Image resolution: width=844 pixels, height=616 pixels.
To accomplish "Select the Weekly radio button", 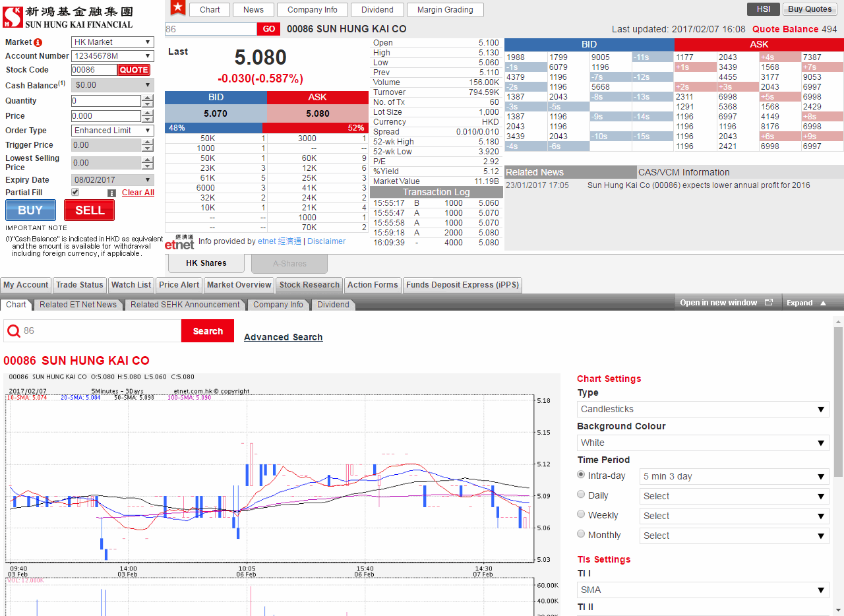I will 581,514.
